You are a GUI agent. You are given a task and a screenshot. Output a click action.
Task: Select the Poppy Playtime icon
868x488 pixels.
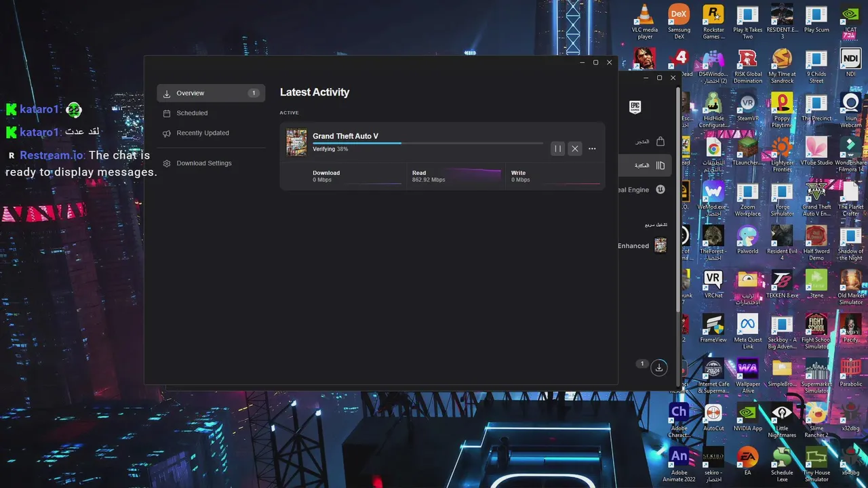(782, 110)
